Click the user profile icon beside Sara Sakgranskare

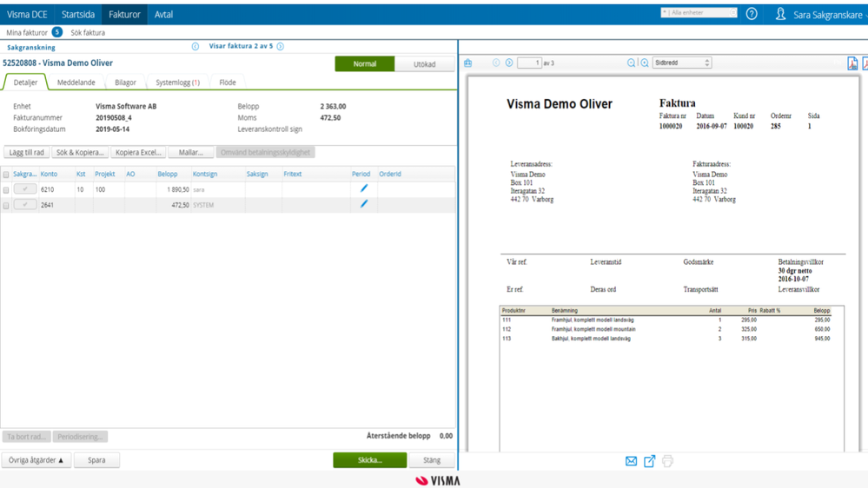(780, 14)
